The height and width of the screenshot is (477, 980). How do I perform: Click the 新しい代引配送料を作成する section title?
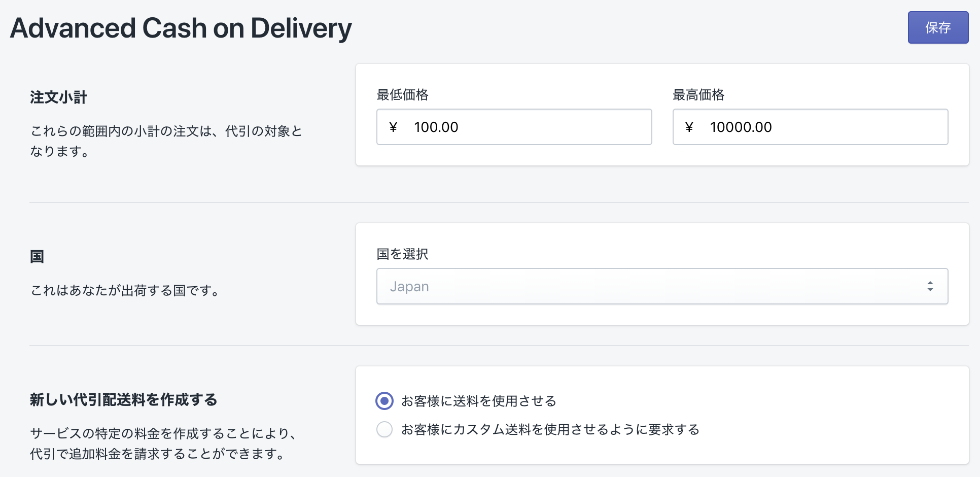tap(123, 400)
